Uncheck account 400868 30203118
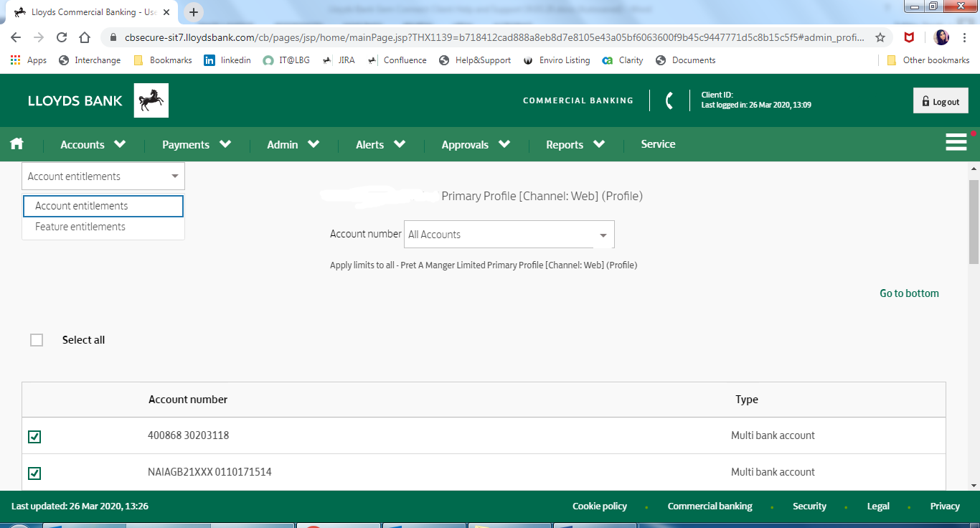The image size is (980, 528). (34, 436)
